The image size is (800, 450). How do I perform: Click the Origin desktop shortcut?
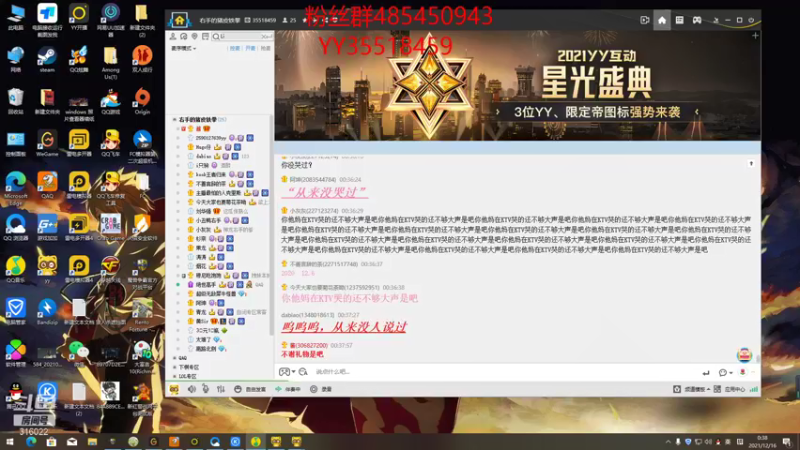click(142, 102)
